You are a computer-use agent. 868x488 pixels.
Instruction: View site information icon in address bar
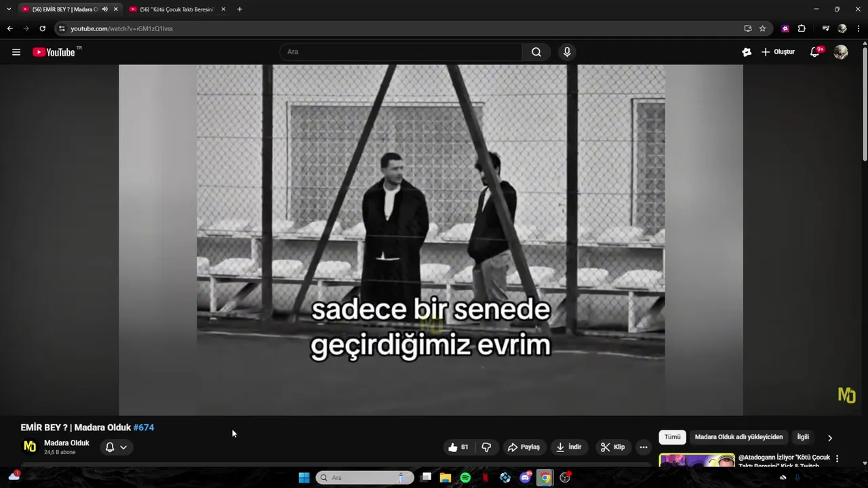[62, 28]
